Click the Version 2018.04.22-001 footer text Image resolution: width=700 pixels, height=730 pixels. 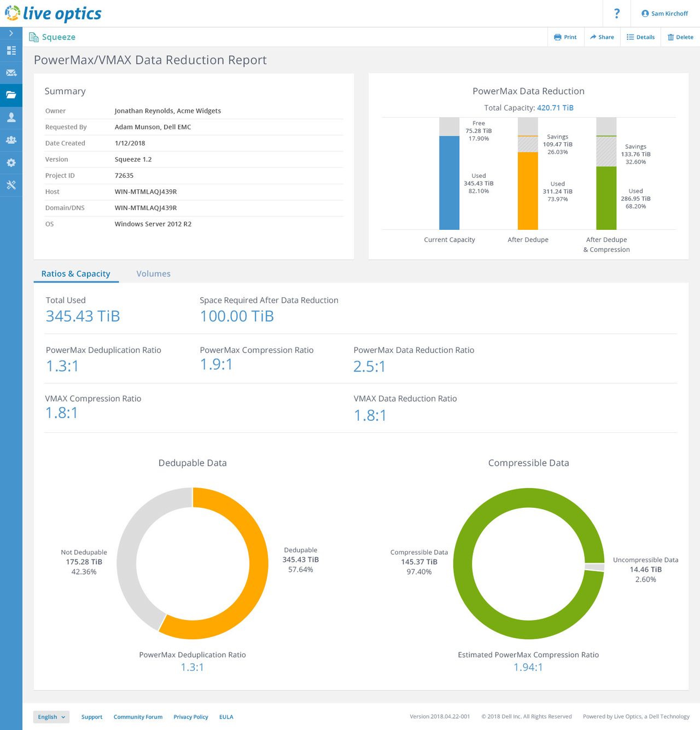[440, 717]
